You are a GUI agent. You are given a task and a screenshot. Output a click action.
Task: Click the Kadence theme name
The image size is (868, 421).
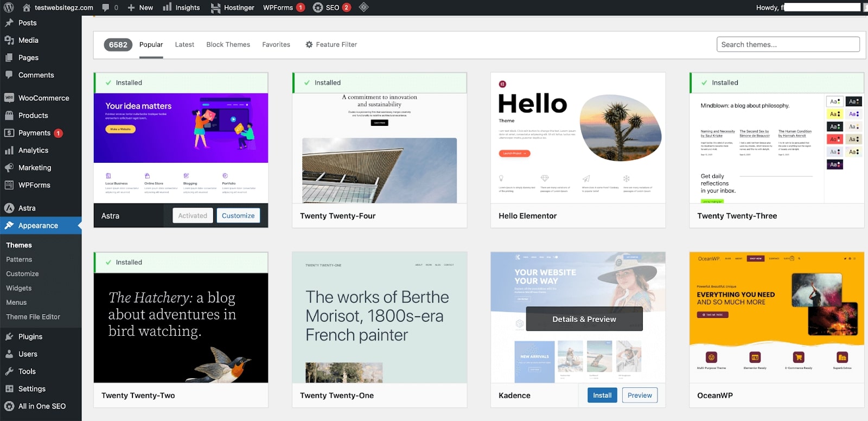click(514, 395)
